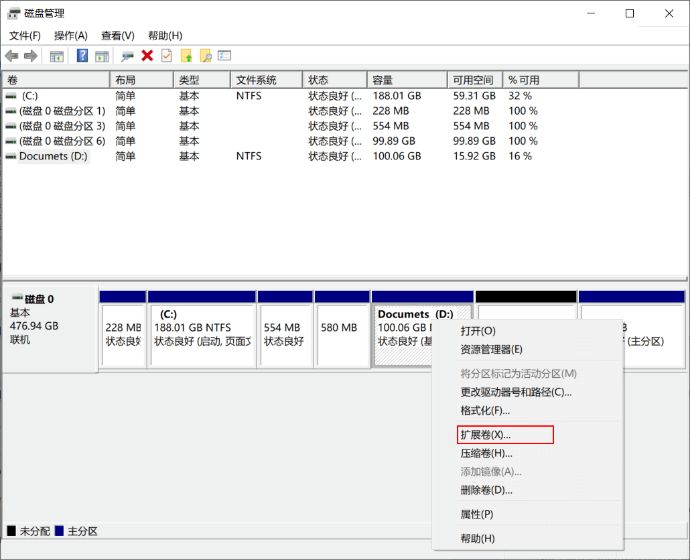690x560 pixels.
Task: Open the 文件(F) menu
Action: point(24,35)
